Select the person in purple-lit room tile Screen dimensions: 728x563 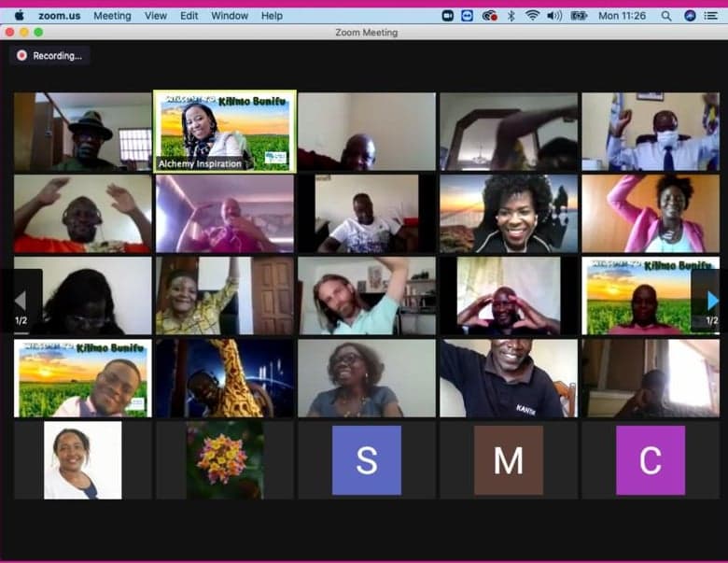225,214
